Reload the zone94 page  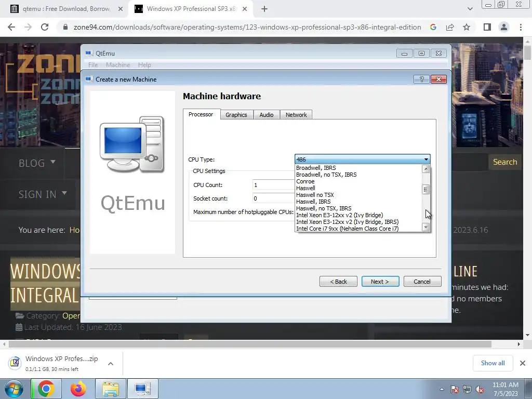point(45,27)
